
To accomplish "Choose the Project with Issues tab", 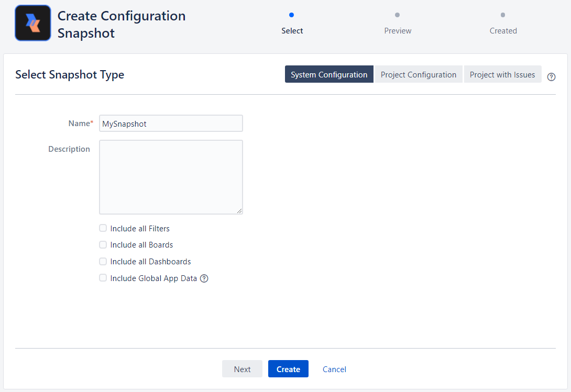I will 502,74.
